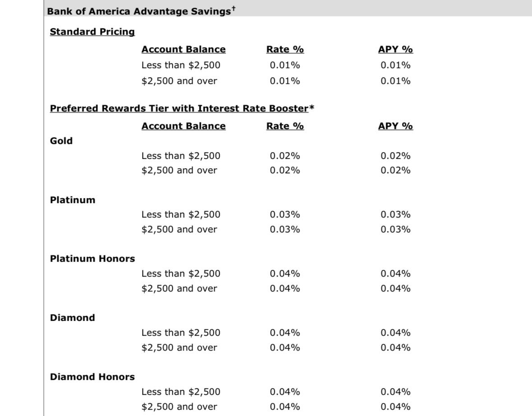Click Standard Pricing 'Less than $2,500' balance text

click(x=180, y=65)
